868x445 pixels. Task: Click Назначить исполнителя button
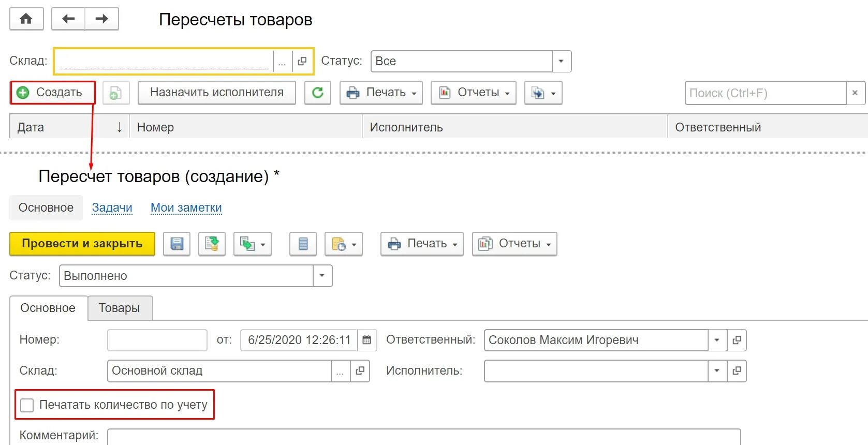[217, 93]
